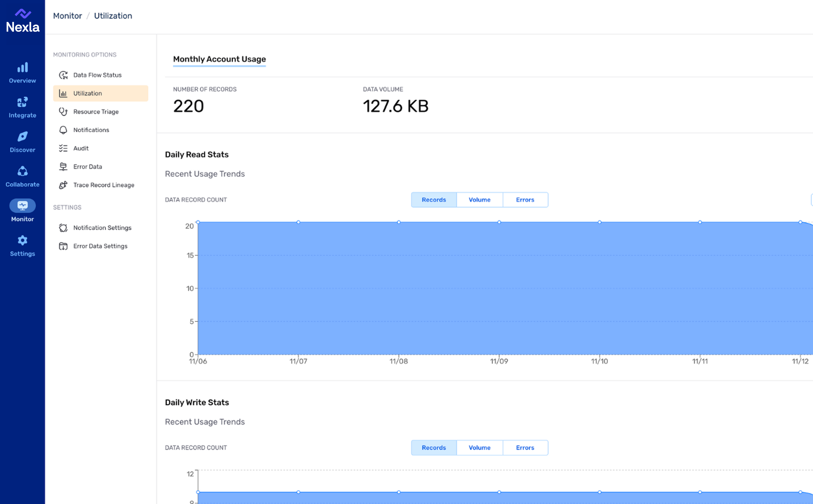813x504 pixels.
Task: Click the Nexla logo
Action: point(22,21)
